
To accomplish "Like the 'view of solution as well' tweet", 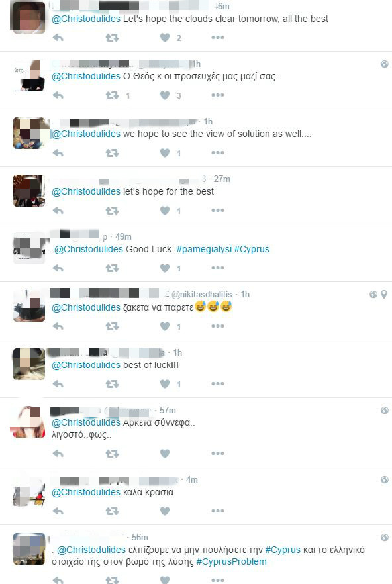I will [x=165, y=153].
